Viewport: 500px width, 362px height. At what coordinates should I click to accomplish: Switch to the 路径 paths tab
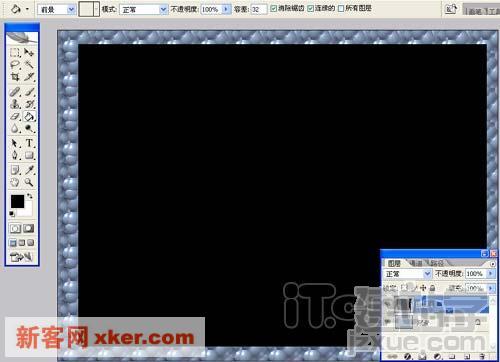click(437, 263)
